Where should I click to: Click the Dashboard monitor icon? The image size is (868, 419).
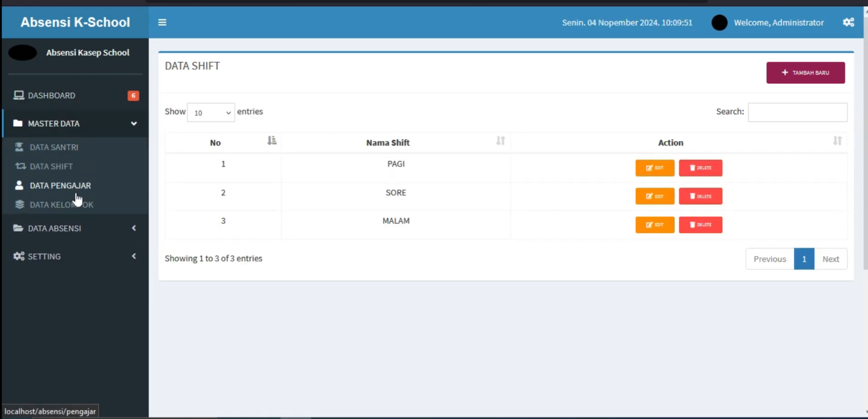19,95
